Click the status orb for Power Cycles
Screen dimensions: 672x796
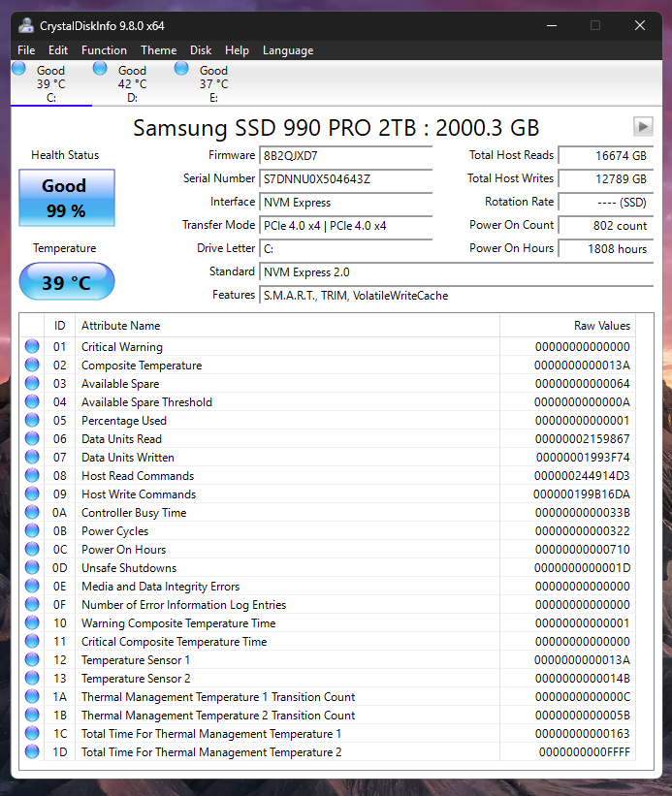click(32, 530)
